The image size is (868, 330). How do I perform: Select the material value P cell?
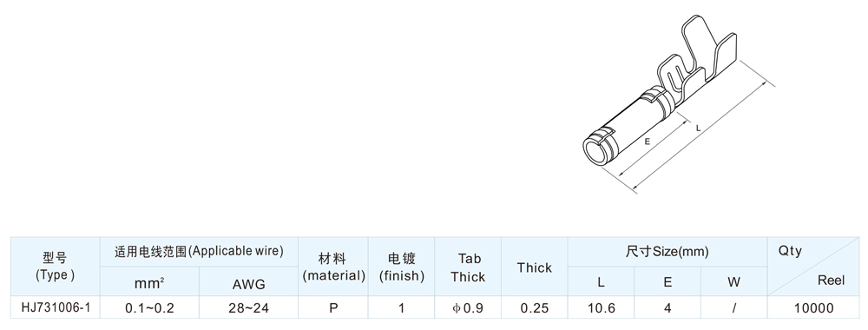(333, 307)
